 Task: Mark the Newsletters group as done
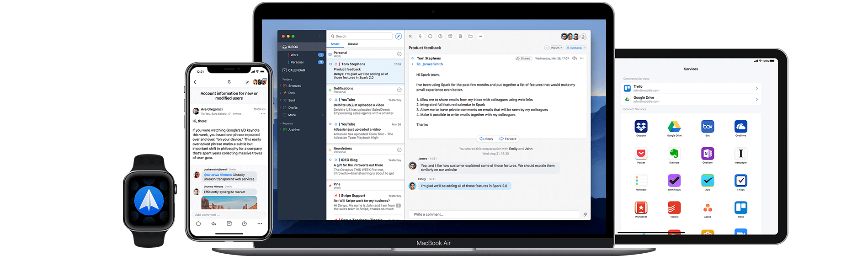399,150
